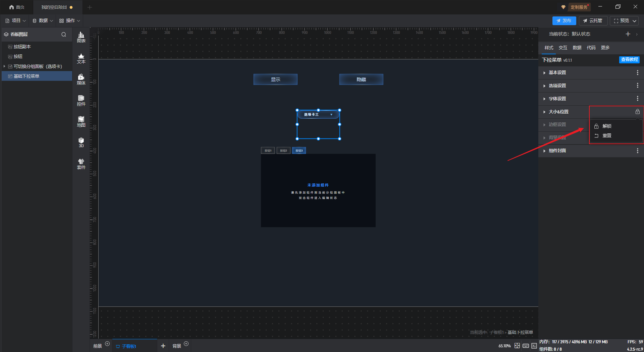Select 重置 in the popup menu
Image resolution: width=644 pixels, height=352 pixels.
607,136
